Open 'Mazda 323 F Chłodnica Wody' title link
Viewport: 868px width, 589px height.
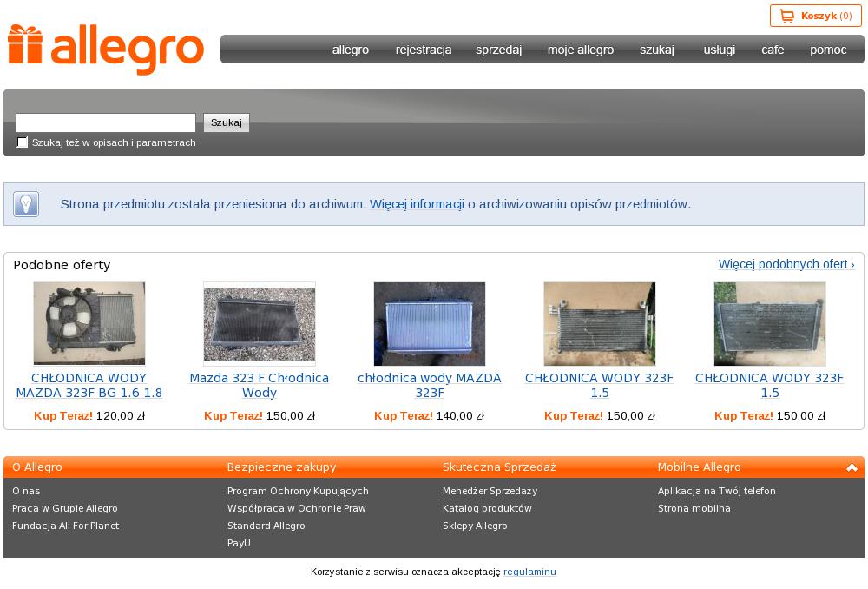point(260,385)
